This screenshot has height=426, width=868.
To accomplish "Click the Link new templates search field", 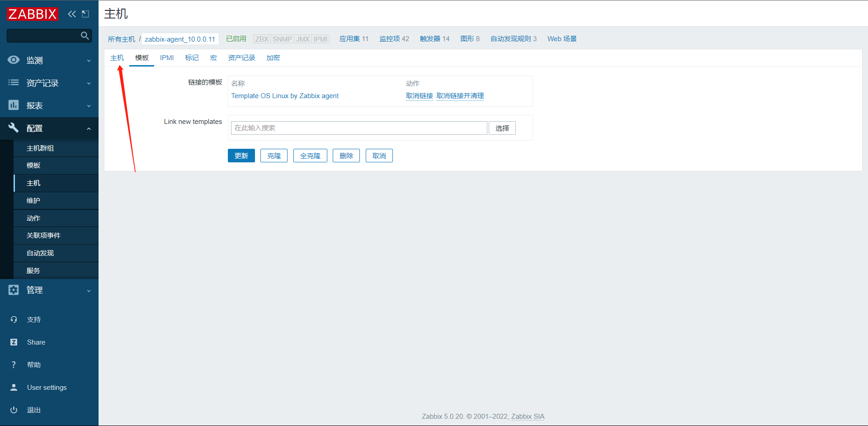I will tap(359, 128).
